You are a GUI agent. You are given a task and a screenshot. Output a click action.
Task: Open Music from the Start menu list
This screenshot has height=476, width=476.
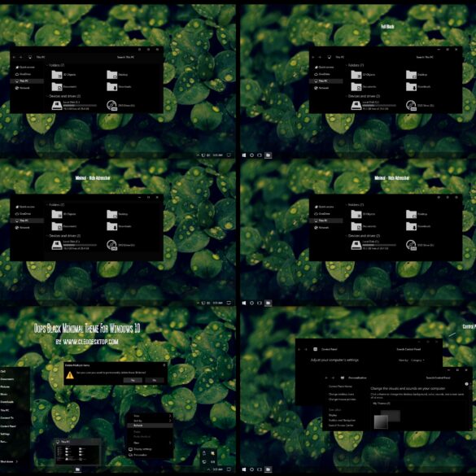(4, 395)
